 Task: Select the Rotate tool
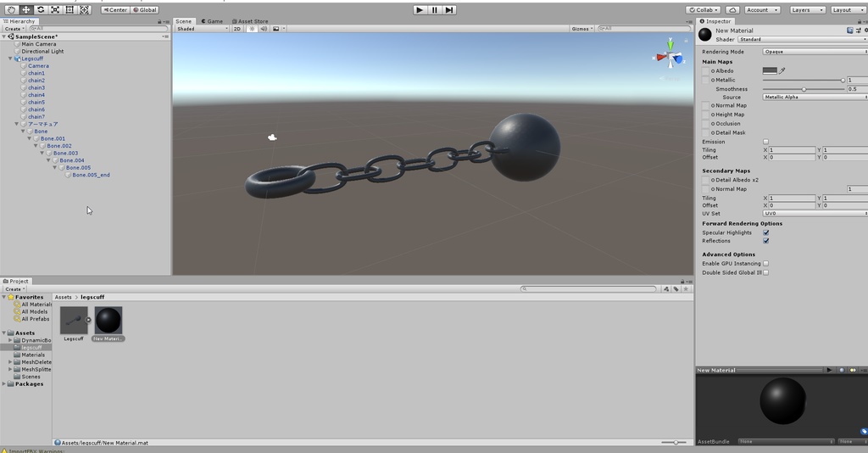click(41, 10)
